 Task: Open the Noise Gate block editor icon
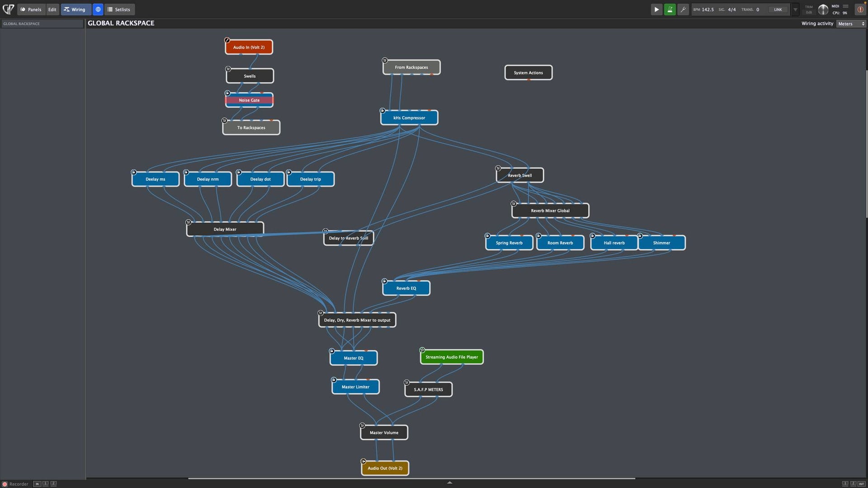tap(227, 93)
